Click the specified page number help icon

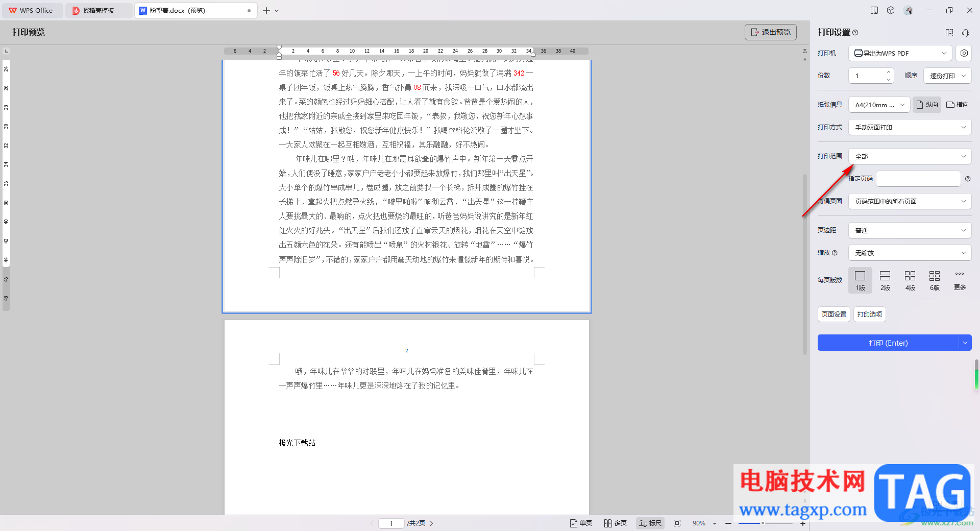(968, 179)
